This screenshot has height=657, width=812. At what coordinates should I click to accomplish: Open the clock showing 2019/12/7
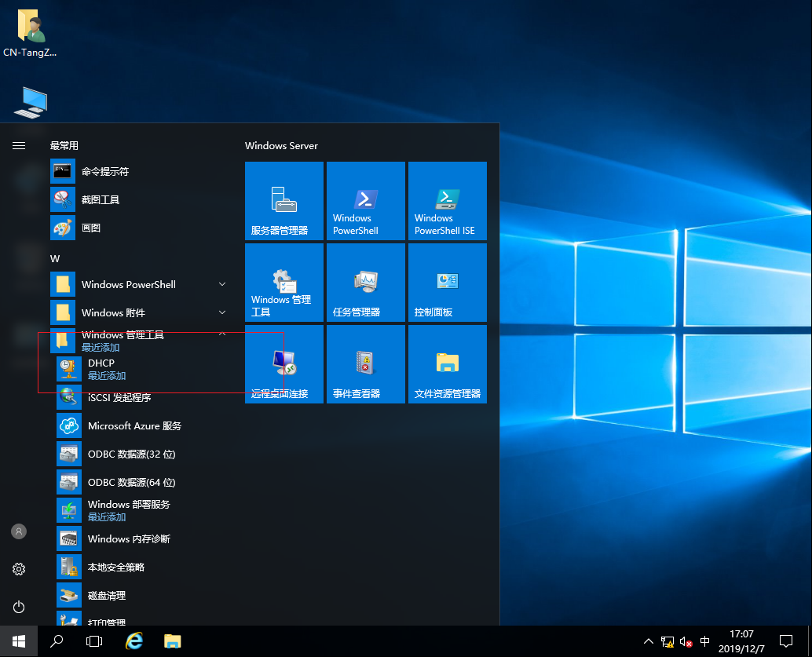741,641
